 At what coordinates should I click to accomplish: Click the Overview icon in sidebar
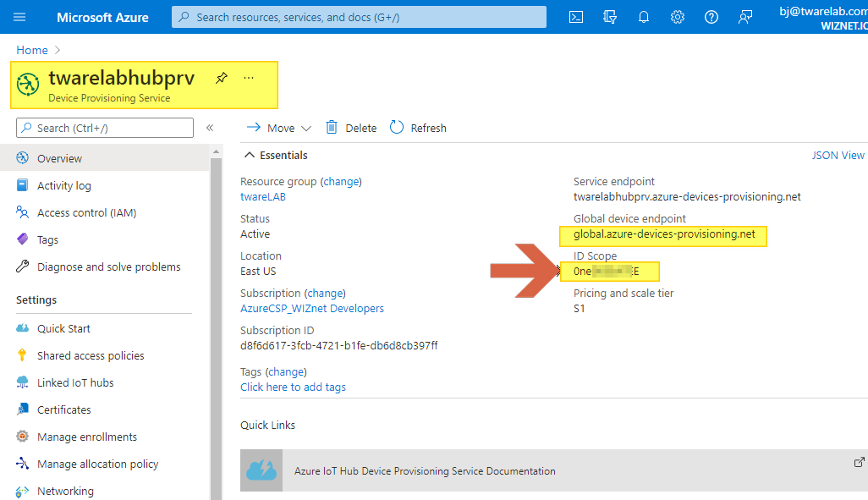coord(22,158)
